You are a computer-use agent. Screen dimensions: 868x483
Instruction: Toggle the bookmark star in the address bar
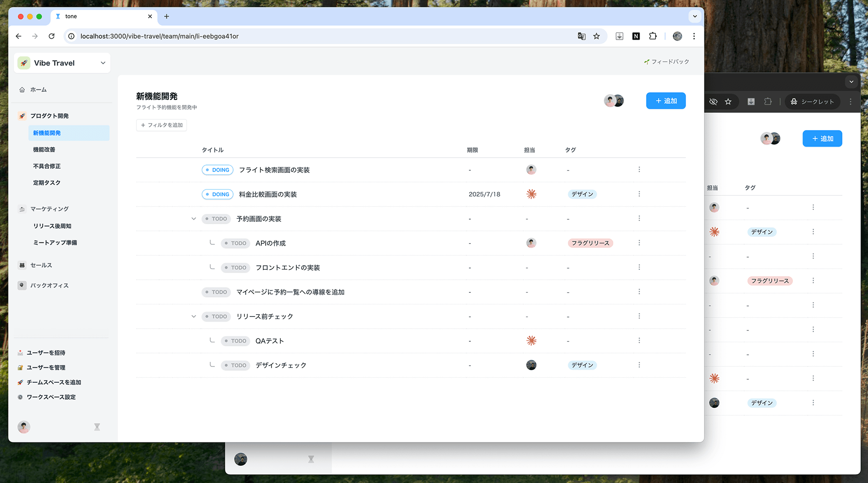(x=597, y=36)
